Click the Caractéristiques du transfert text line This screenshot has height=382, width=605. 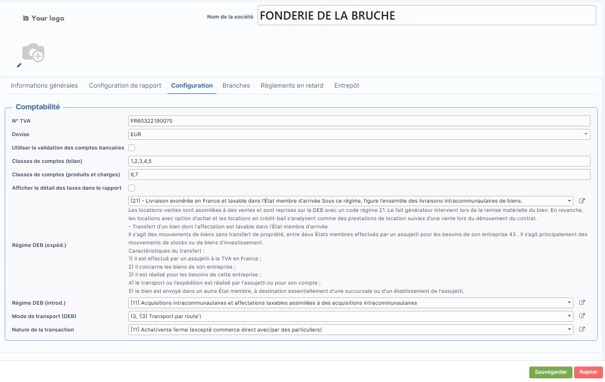[166, 251]
